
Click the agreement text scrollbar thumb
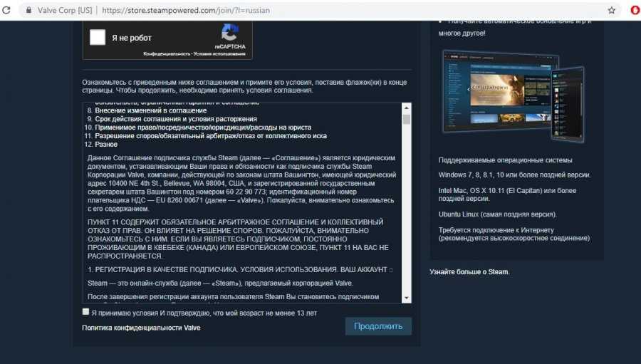407,119
